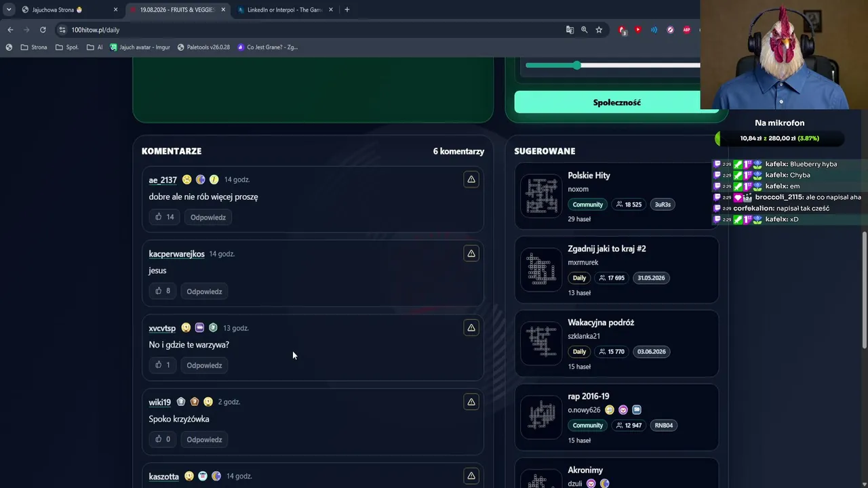Click the 31.05.2026 date tag

point(651,278)
